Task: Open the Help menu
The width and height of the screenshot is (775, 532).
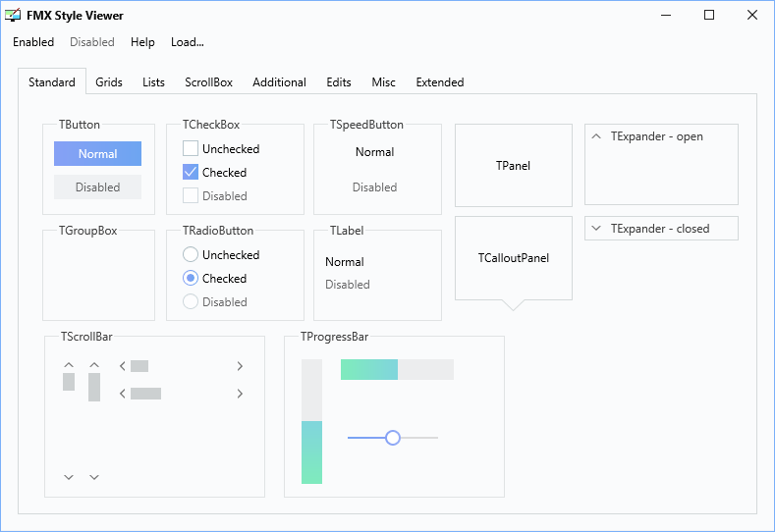Action: (x=142, y=42)
